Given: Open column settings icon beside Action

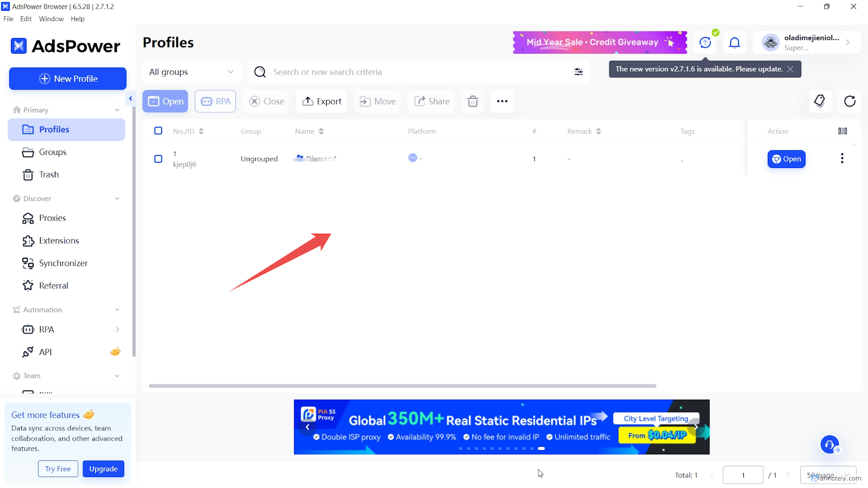Looking at the screenshot, I should coord(843,131).
